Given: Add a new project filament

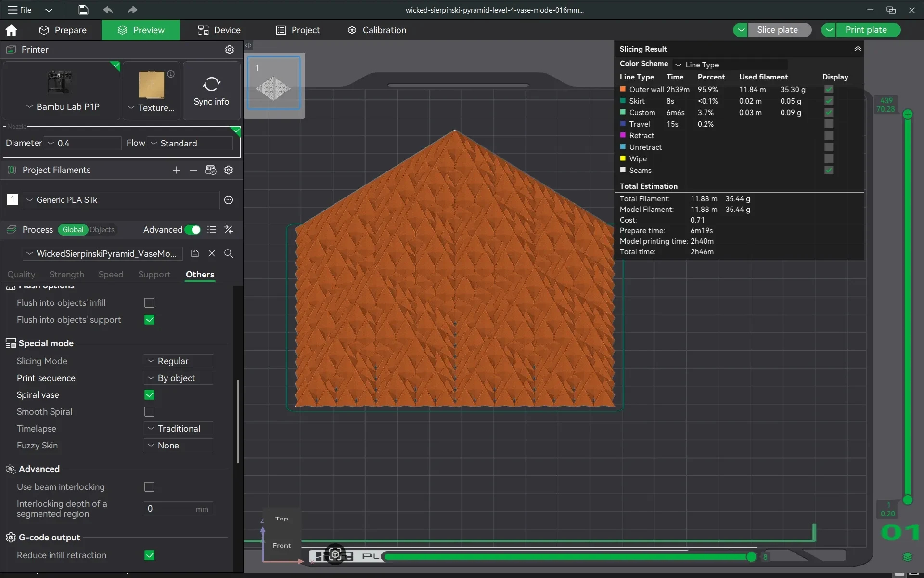Looking at the screenshot, I should [x=177, y=170].
